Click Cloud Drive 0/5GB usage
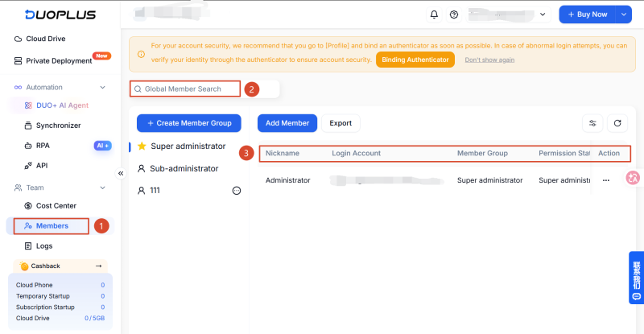This screenshot has height=334, width=644. click(94, 319)
